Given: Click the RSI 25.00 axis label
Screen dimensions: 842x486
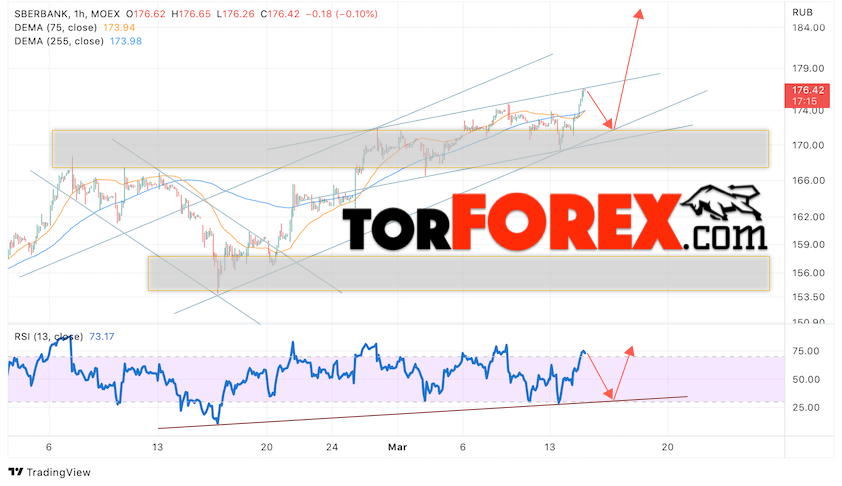Looking at the screenshot, I should pyautogui.click(x=806, y=407).
